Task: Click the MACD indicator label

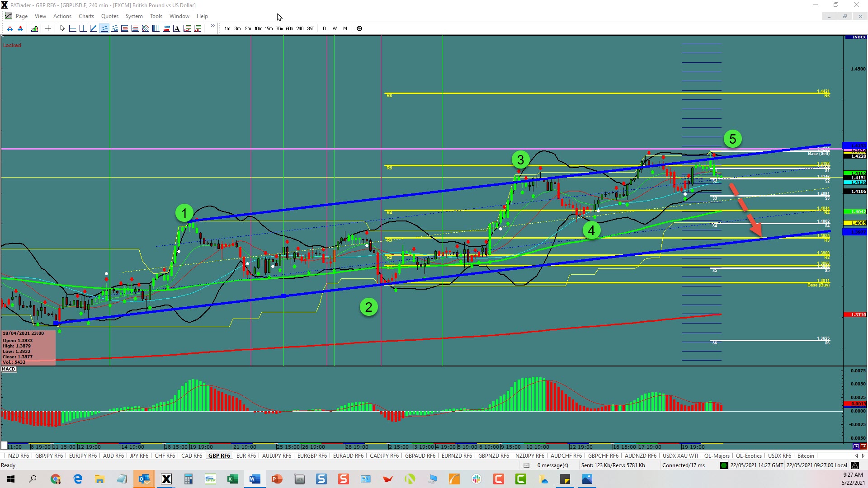Action: click(9, 369)
